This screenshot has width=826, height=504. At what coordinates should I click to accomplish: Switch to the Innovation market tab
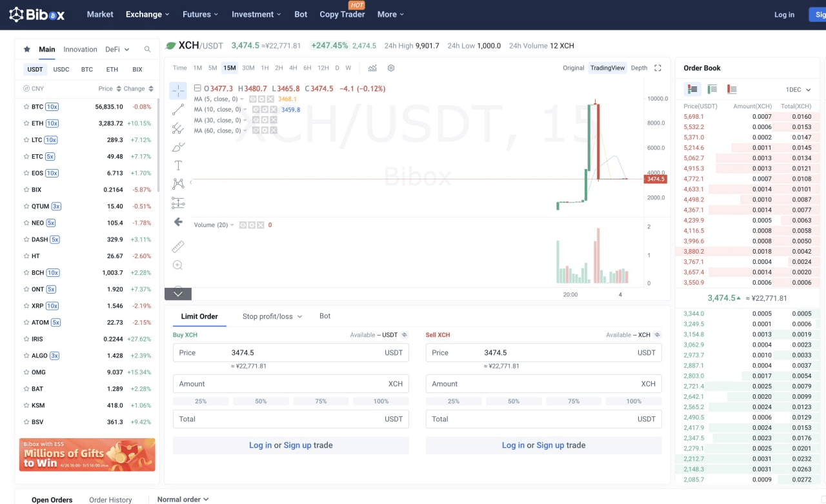[x=80, y=49]
